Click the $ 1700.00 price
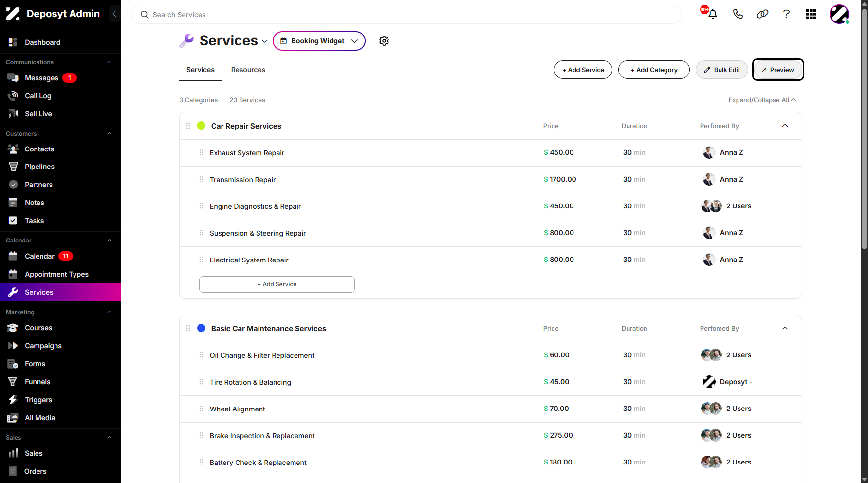Image resolution: width=868 pixels, height=483 pixels. [x=560, y=179]
